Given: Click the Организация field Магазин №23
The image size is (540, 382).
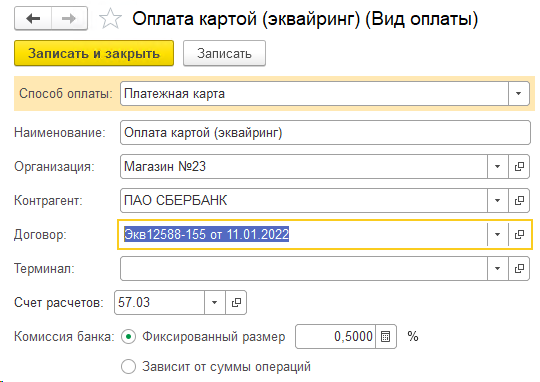Looking at the screenshot, I should tap(304, 167).
